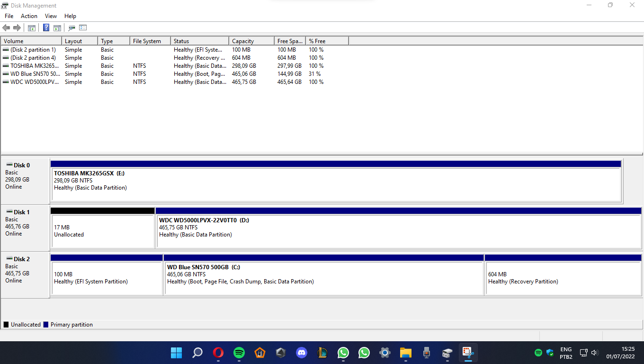
Task: Click the Back arrow toolbar icon
Action: click(x=6, y=28)
